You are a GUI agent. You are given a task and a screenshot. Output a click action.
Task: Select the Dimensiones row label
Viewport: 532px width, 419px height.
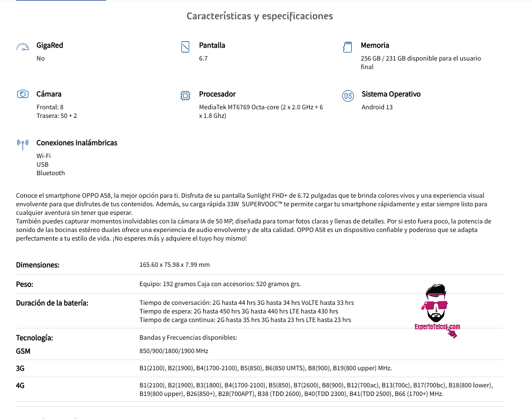tap(38, 265)
